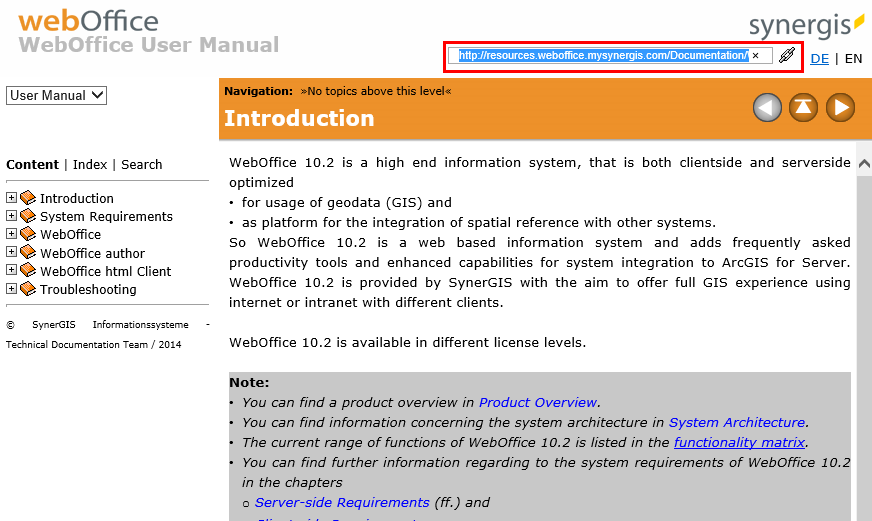Click the paperclip permalink icon
Viewport: 872px width, 521px height.
pos(786,55)
